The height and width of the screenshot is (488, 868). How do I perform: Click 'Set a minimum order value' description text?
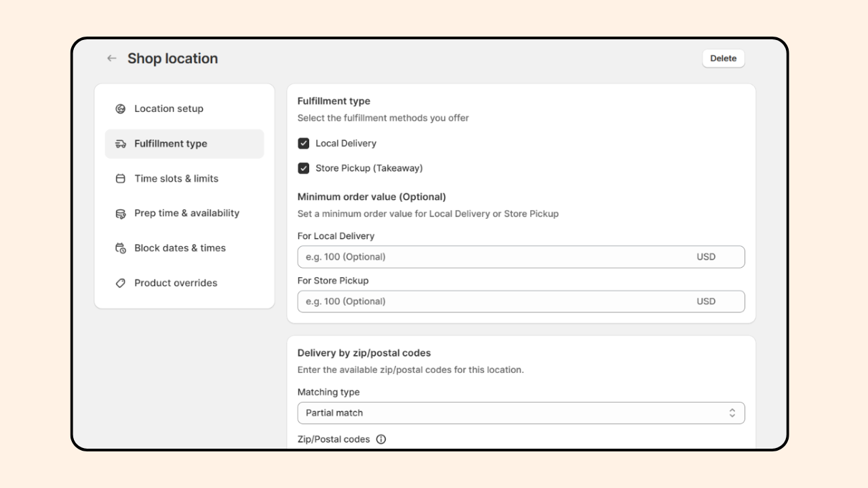point(428,213)
